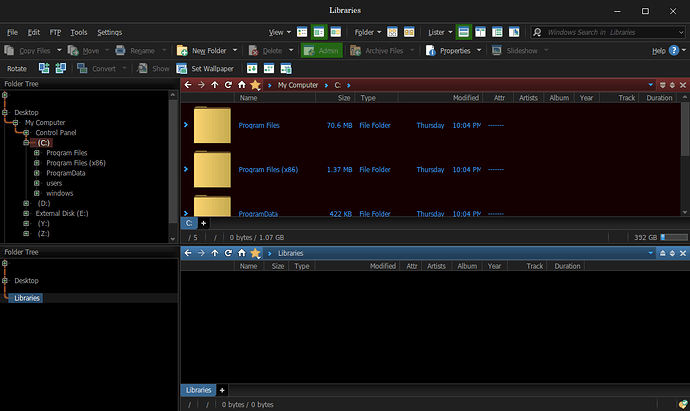Click the Move files icon
This screenshot has width=690, height=411.
73,51
